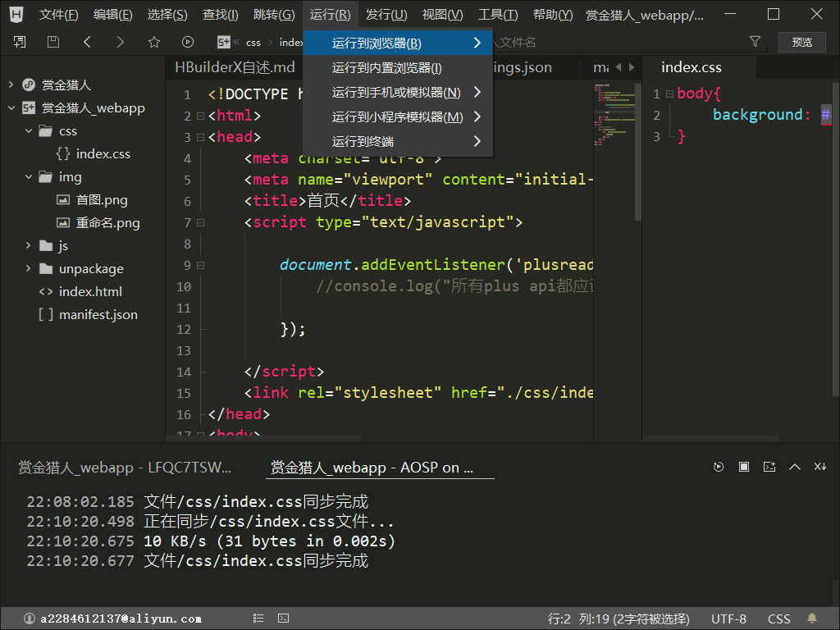Click the new file toolbar icon
This screenshot has height=630, width=840.
pos(20,42)
